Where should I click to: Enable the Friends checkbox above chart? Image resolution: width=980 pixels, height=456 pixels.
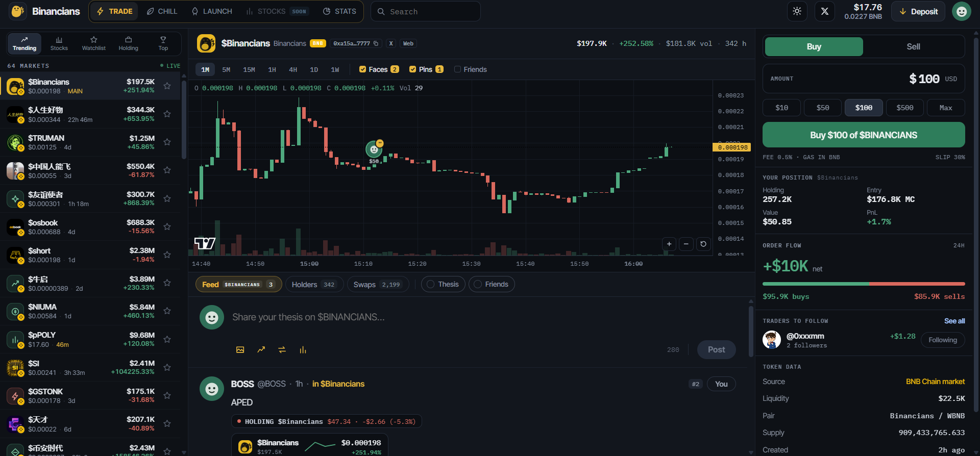tap(457, 69)
